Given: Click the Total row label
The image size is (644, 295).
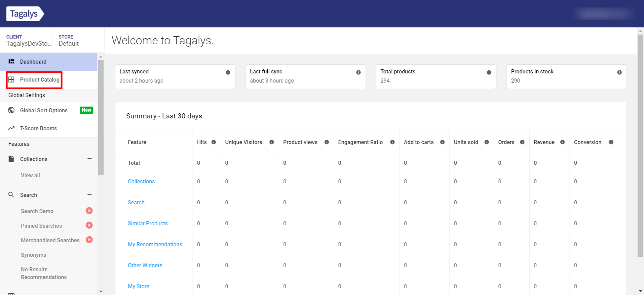Looking at the screenshot, I should click(x=134, y=163).
